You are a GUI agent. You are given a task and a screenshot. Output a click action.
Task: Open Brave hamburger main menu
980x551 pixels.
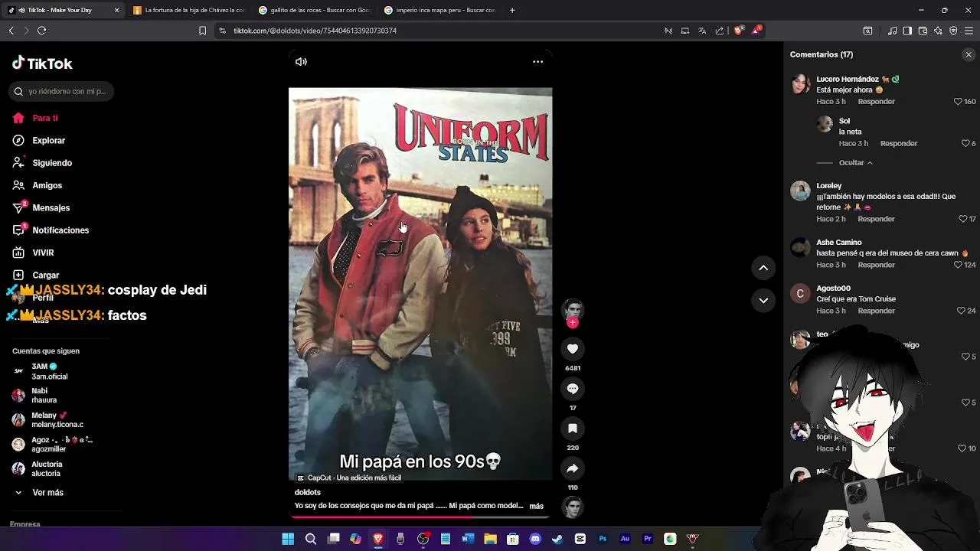point(969,31)
